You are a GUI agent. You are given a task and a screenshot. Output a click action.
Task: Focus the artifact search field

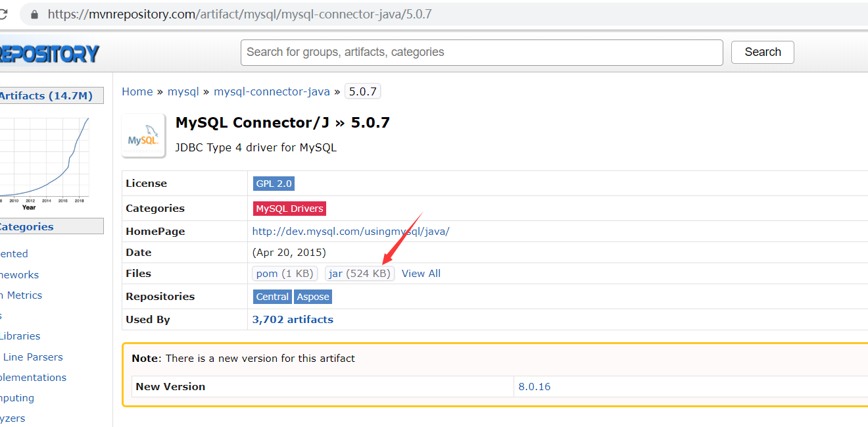click(x=482, y=53)
